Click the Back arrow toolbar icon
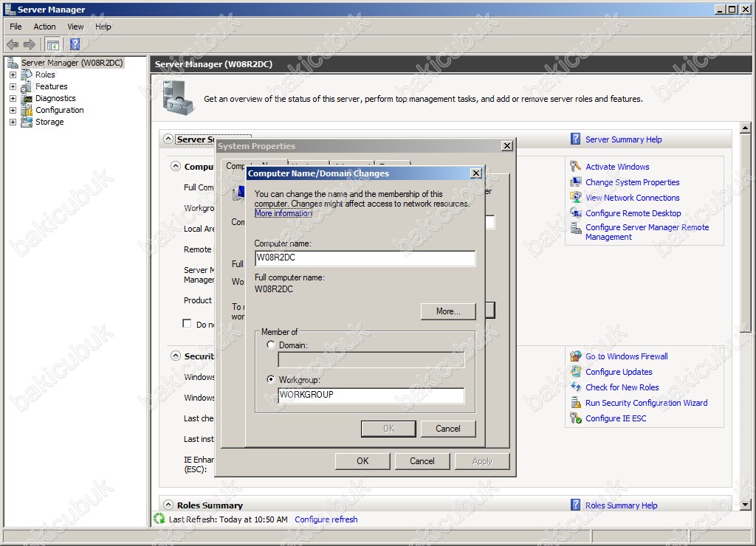 [x=13, y=45]
